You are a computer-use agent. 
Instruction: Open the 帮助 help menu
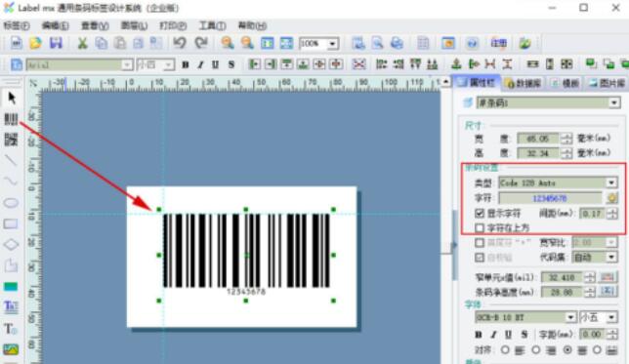252,25
